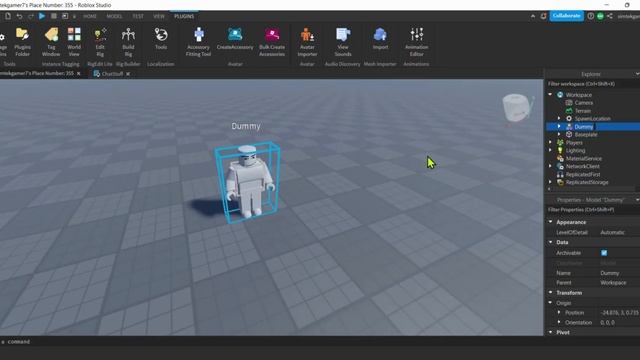Expand the Baseplate node

[559, 134]
